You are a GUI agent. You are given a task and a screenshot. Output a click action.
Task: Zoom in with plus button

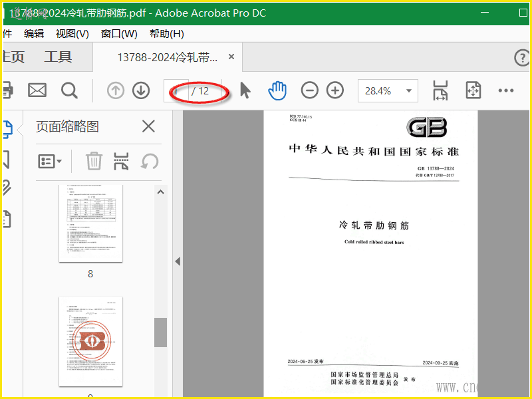point(335,90)
